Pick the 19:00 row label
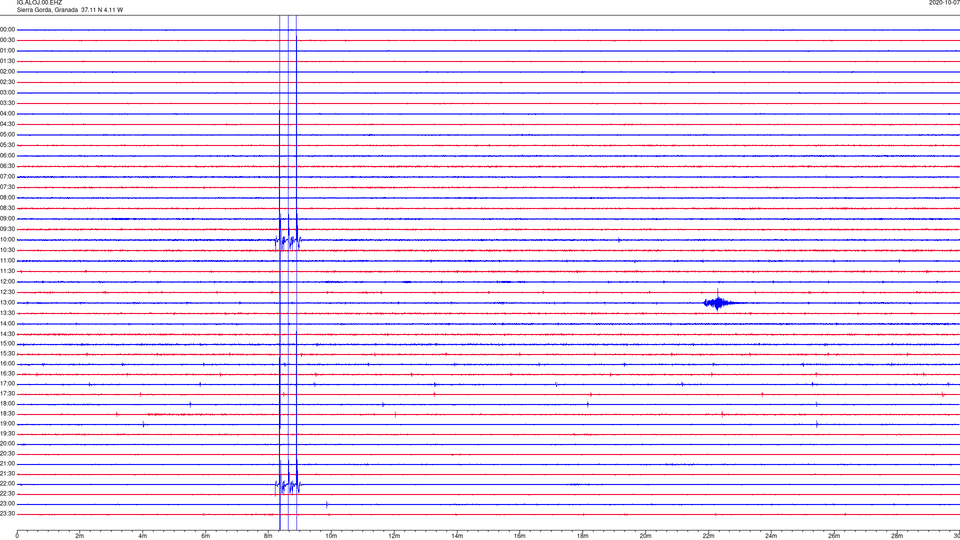Image resolution: width=960 pixels, height=540 pixels. (8, 424)
